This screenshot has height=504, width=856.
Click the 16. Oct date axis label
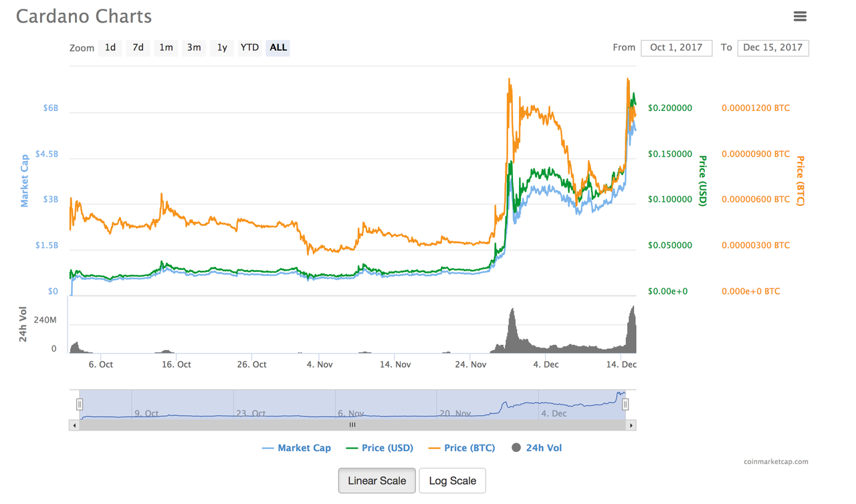tap(176, 364)
